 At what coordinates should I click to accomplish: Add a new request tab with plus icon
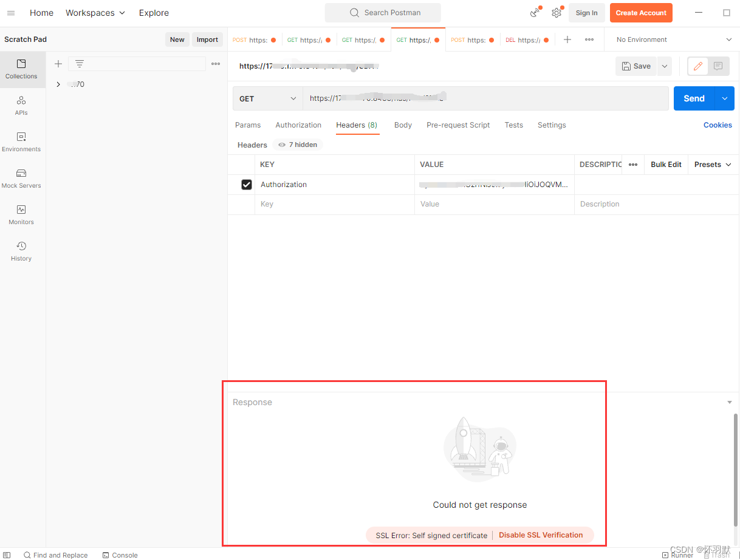click(567, 39)
